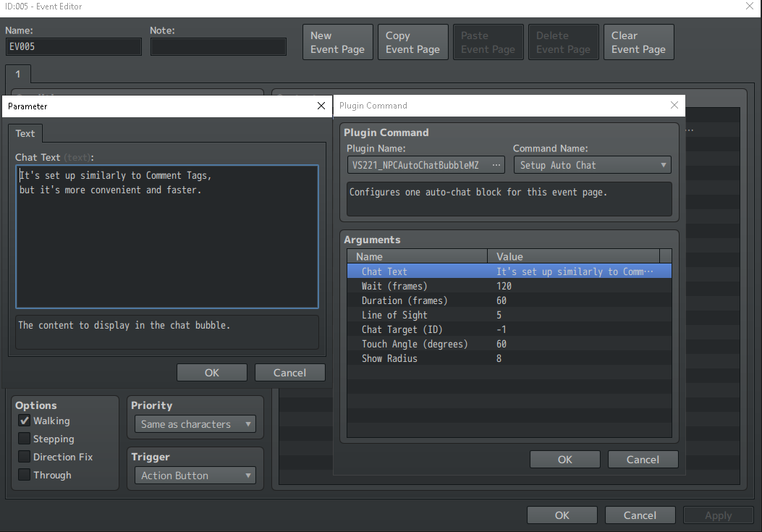The height and width of the screenshot is (532, 762).
Task: Click Copy Event Page button
Action: (x=413, y=42)
